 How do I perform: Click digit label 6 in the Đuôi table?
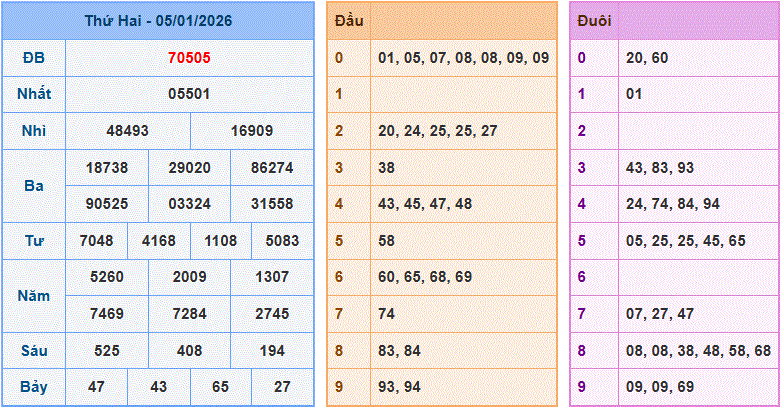pyautogui.click(x=582, y=277)
